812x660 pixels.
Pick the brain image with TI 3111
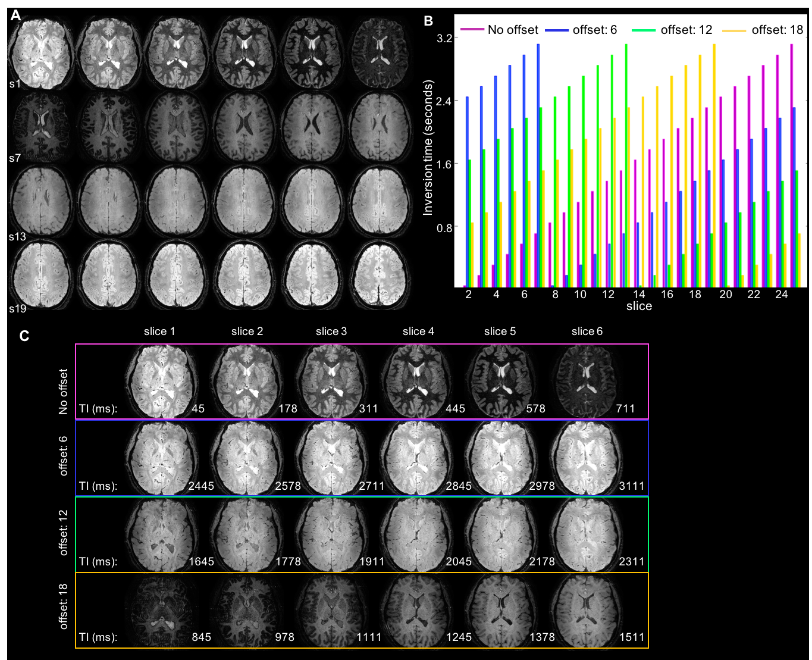click(x=587, y=458)
